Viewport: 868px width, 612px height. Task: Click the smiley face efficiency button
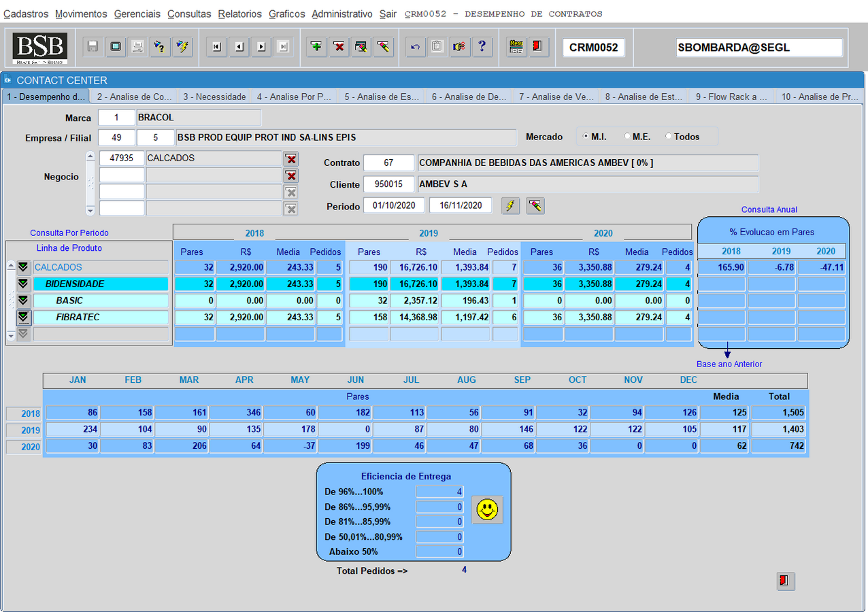(x=487, y=509)
